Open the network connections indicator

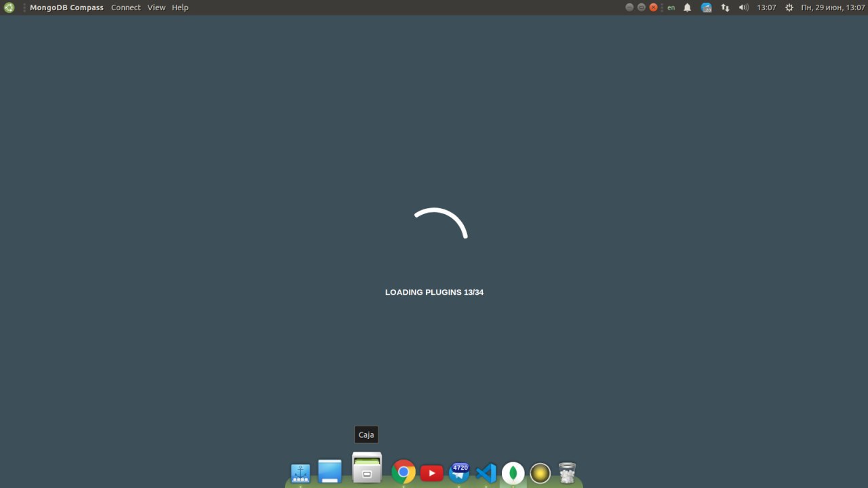[726, 7]
